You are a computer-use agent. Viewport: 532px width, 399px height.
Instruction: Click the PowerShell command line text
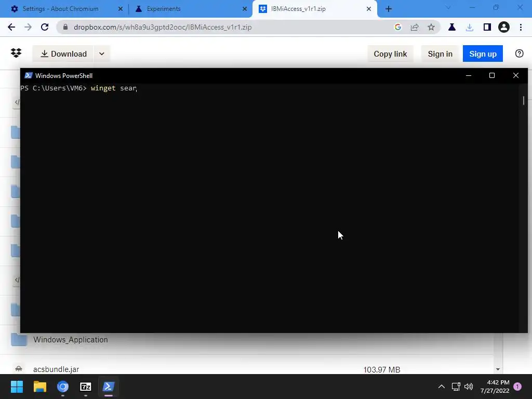coord(78,88)
